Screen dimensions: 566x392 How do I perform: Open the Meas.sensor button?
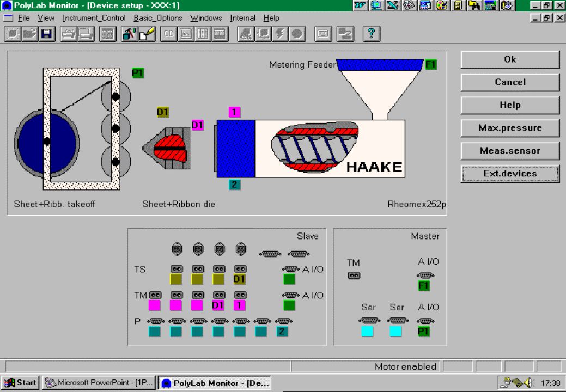[510, 151]
